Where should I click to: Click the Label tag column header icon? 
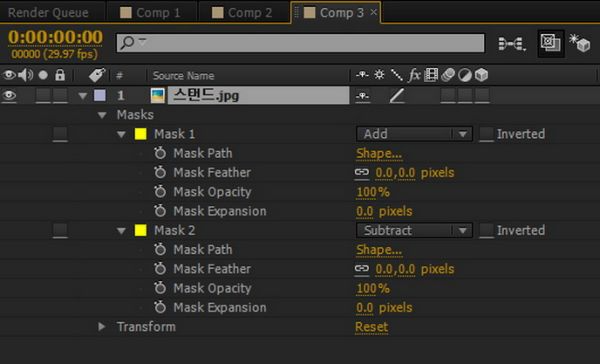[97, 75]
